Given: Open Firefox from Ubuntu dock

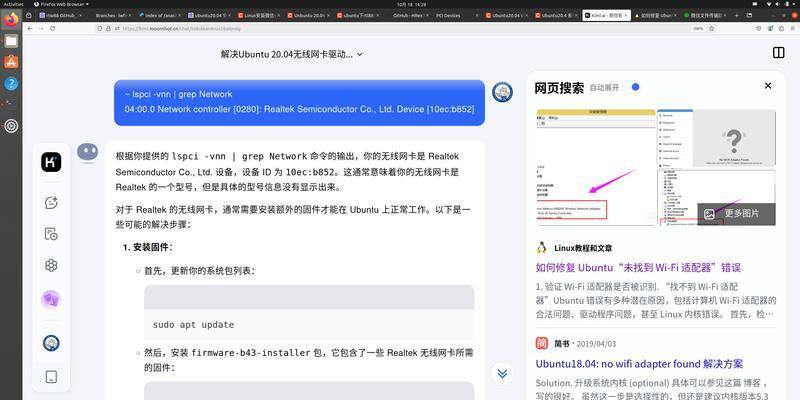Looking at the screenshot, I should [x=11, y=19].
